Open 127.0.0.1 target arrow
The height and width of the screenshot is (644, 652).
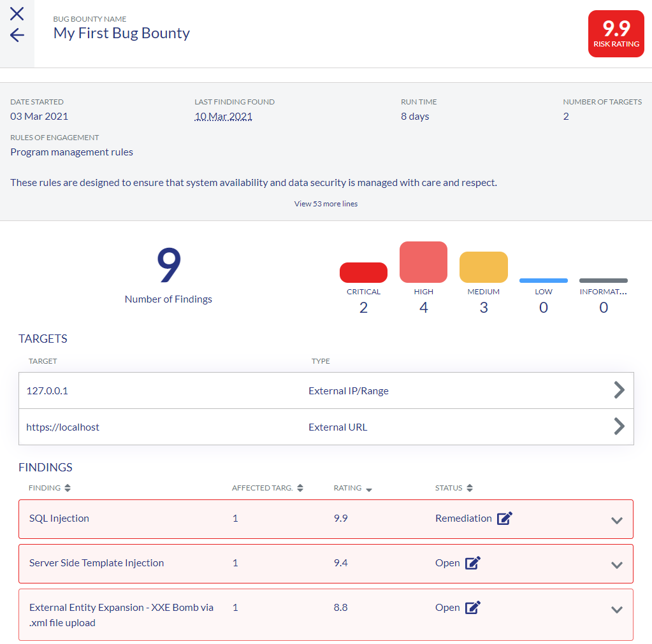pos(618,390)
